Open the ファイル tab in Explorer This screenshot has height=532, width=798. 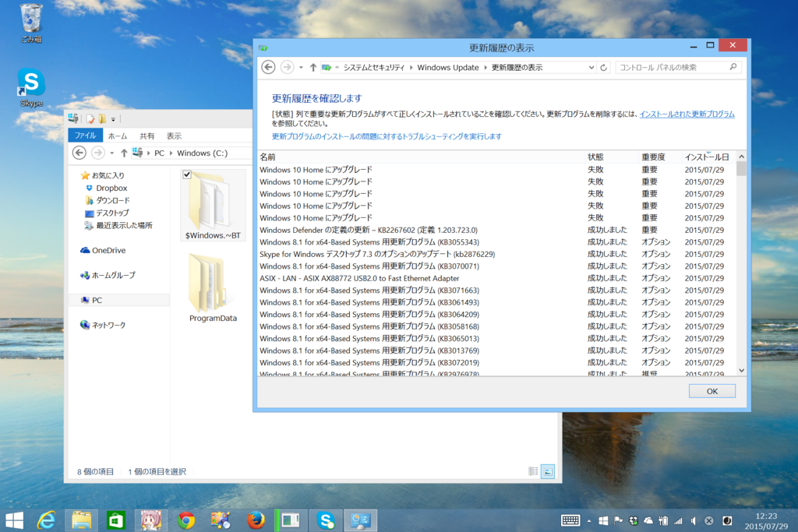pos(86,136)
